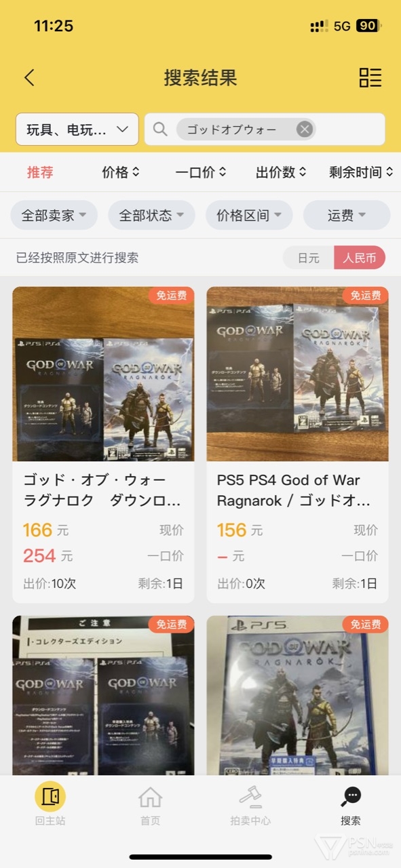Switch to list view layout icon
Viewport: 401px width, 868px height.
click(x=370, y=77)
